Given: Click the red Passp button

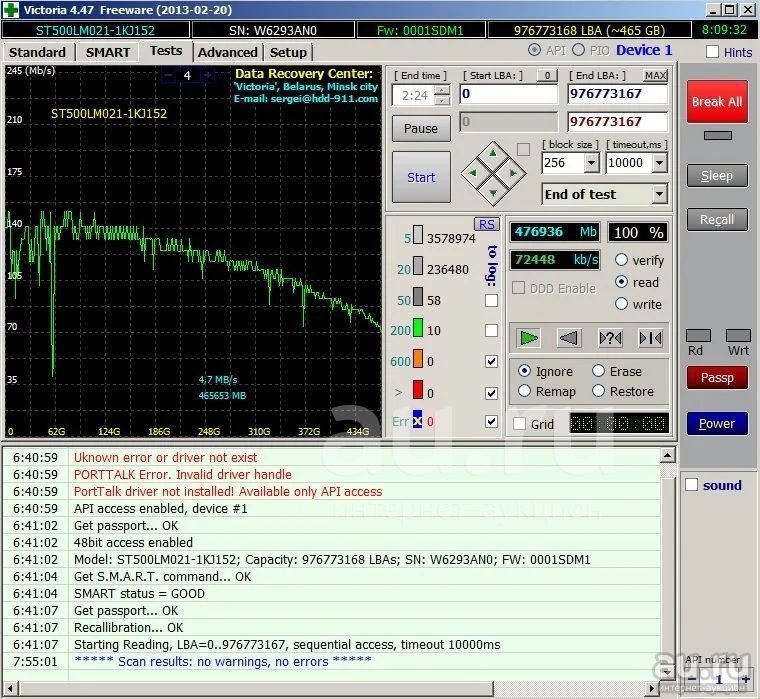Looking at the screenshot, I should (x=717, y=378).
